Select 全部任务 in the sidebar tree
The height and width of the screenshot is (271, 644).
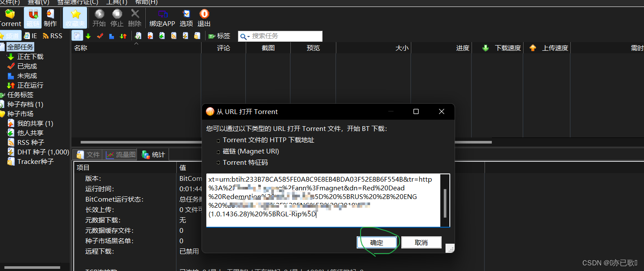coord(20,47)
